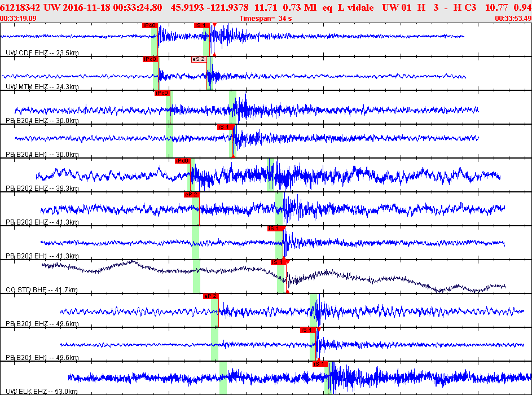Click the UW CDF EHZ station label

(42, 52)
